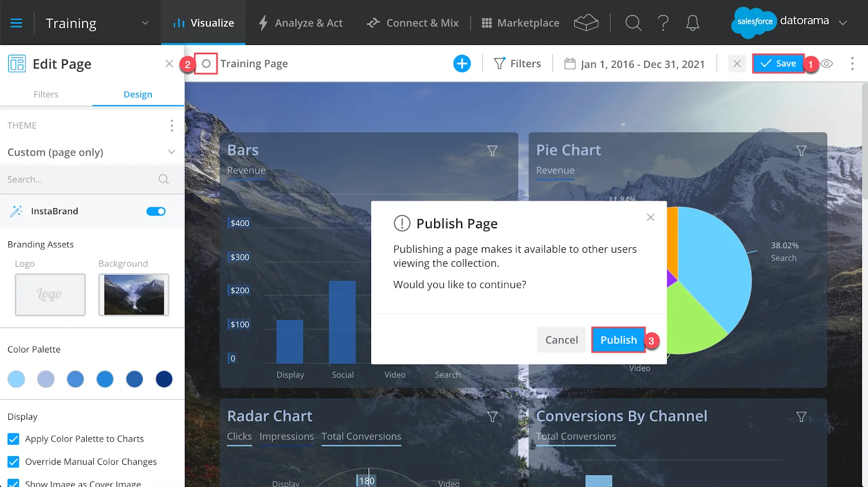Click the InstaBrand magic wand icon
This screenshot has width=868, height=487.
(x=16, y=211)
